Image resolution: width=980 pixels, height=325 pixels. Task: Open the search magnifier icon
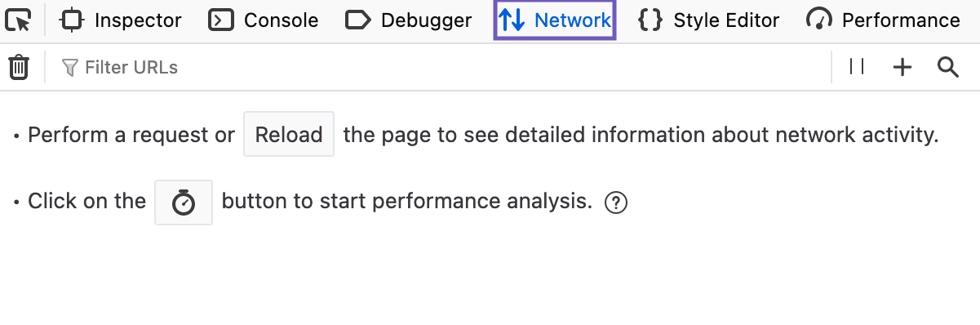947,67
